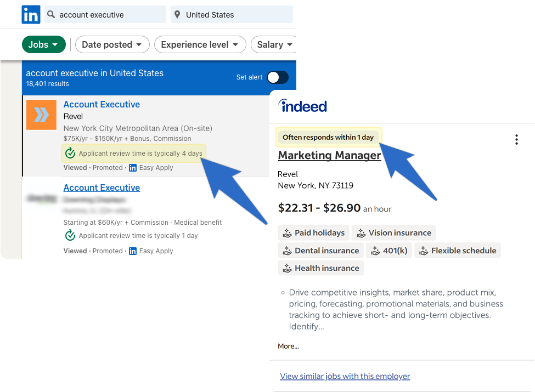Click the Indeed logo
This screenshot has width=535, height=392.
(303, 106)
